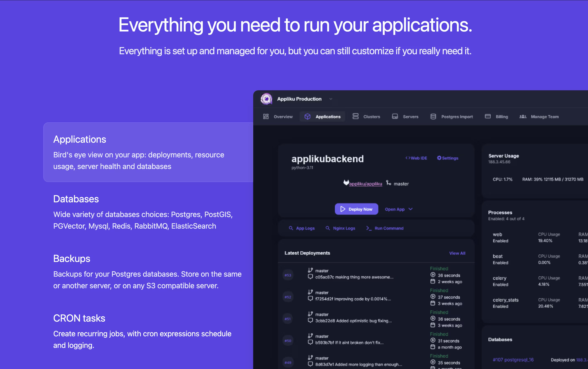
Task: Switch to the Clusters tab
Action: pos(366,117)
